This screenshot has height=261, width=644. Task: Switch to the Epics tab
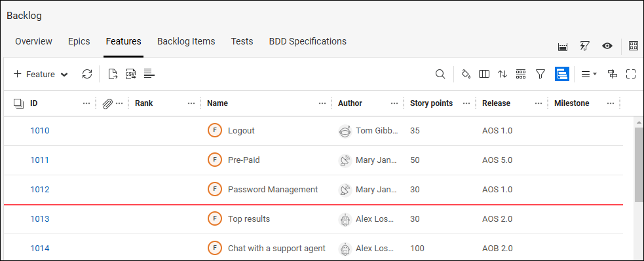[x=79, y=41]
